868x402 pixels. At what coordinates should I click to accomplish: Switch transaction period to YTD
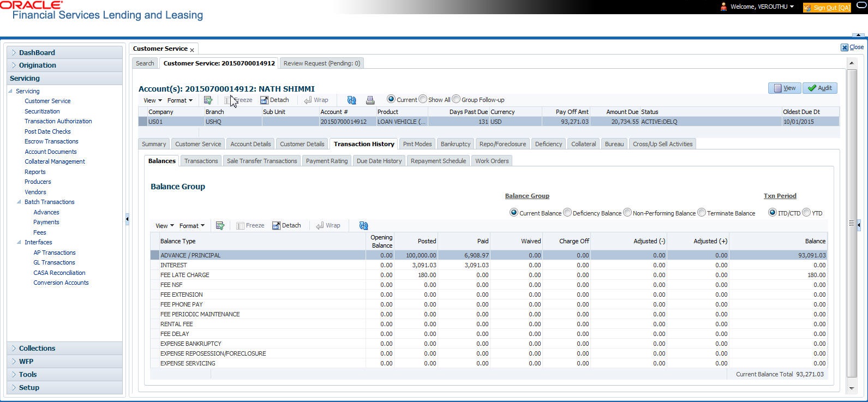(x=806, y=213)
